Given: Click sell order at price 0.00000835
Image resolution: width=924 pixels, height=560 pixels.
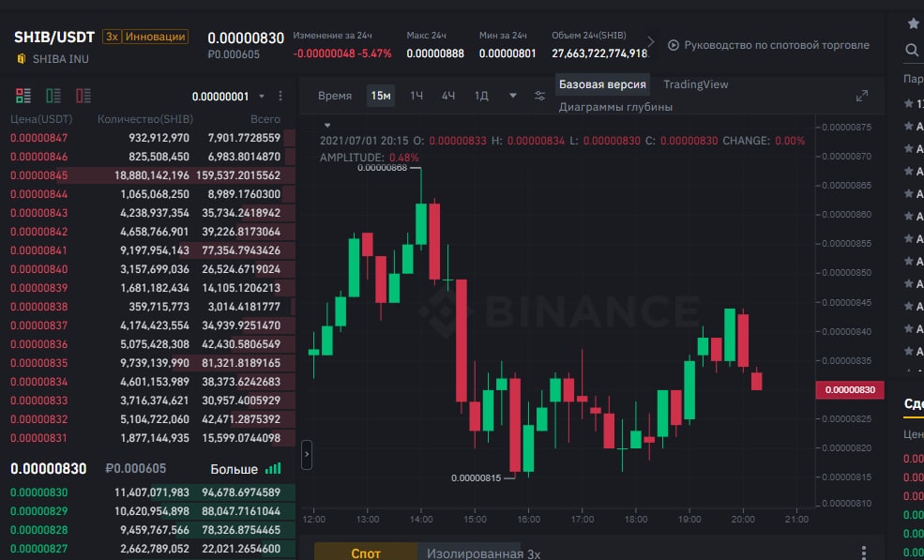Looking at the screenshot, I should click(x=153, y=363).
